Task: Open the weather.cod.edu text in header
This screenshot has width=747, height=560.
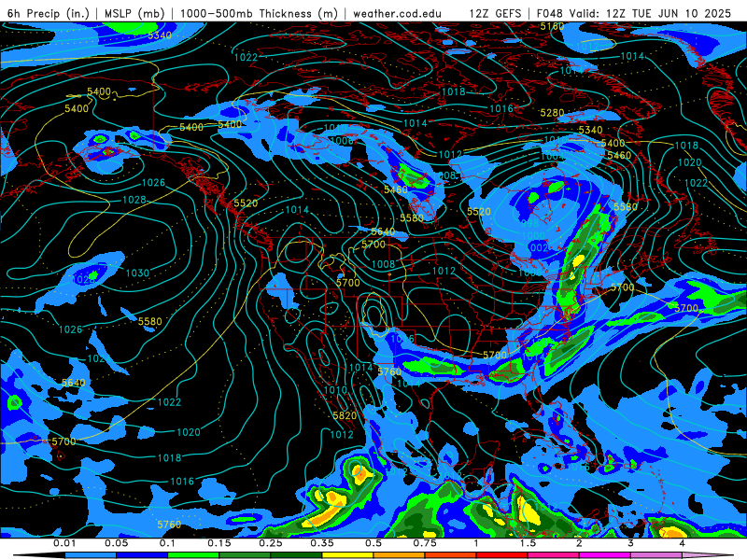Action: (397, 14)
